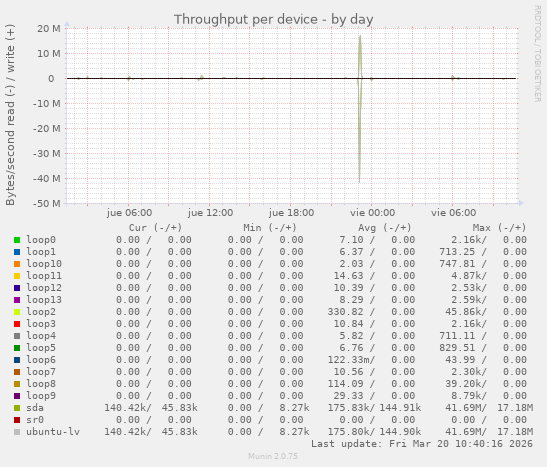
Task: Select the loop12 legend label
Action: click(44, 288)
